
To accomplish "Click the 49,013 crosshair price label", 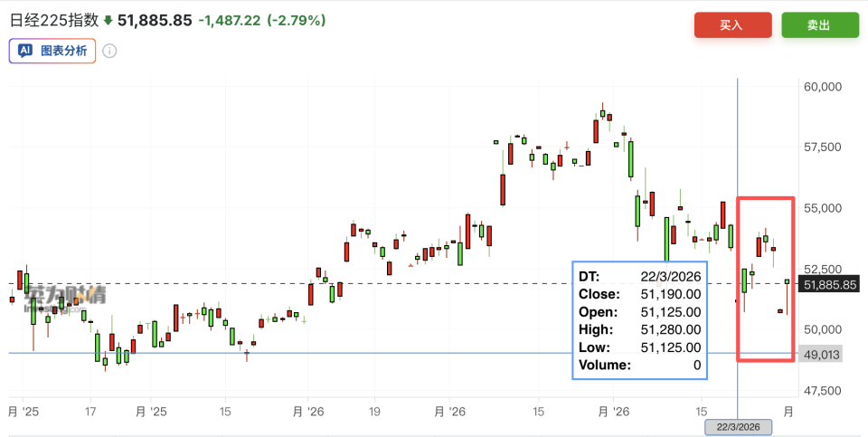I will coord(822,355).
